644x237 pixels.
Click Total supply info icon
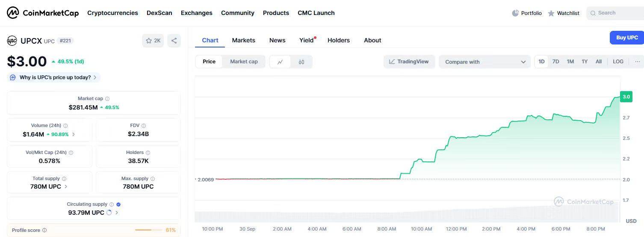point(64,179)
